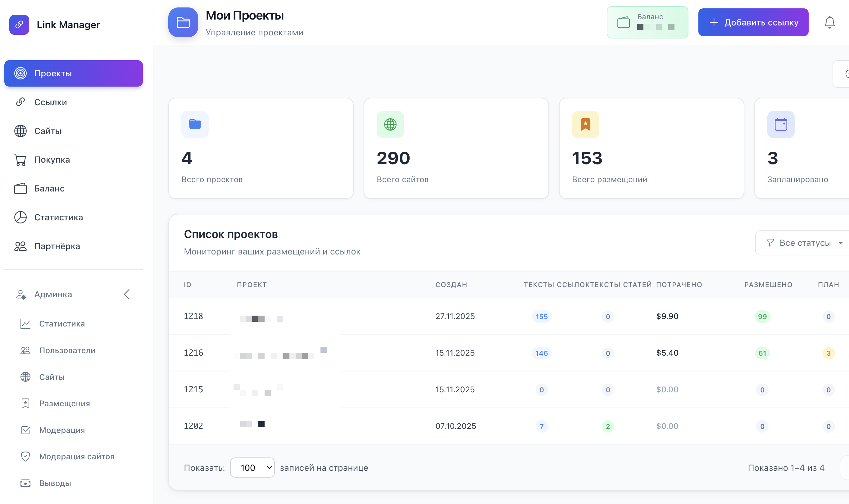Click the notification bell icon
Viewport: 849px width, 504px height.
830,22
